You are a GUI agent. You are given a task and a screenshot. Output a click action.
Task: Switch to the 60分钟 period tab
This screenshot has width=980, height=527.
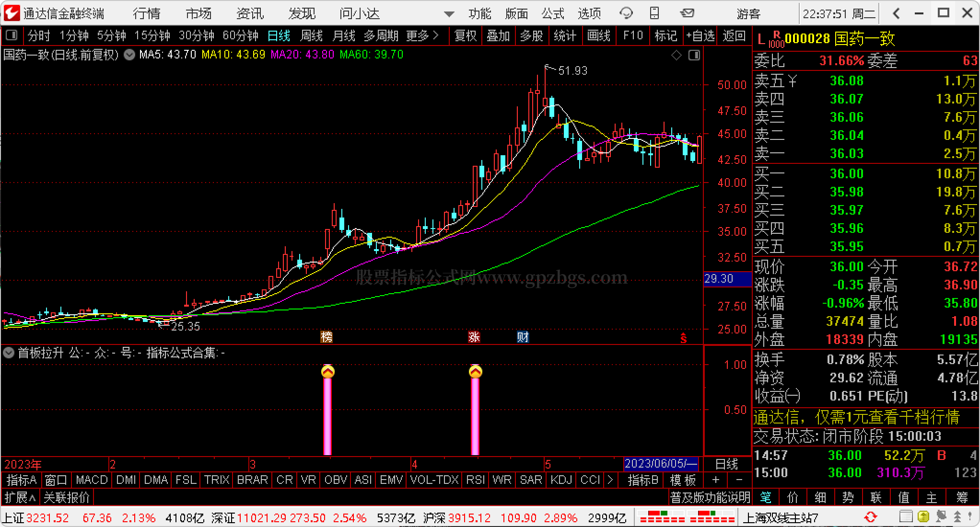pyautogui.click(x=241, y=35)
